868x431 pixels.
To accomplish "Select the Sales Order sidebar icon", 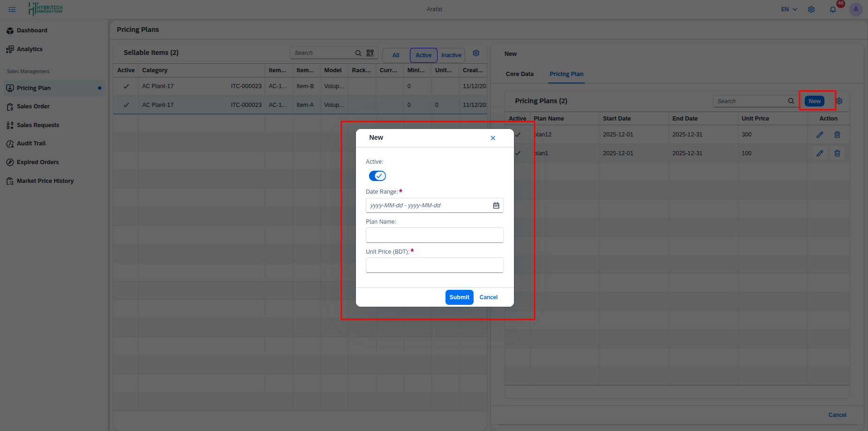I will tap(10, 106).
